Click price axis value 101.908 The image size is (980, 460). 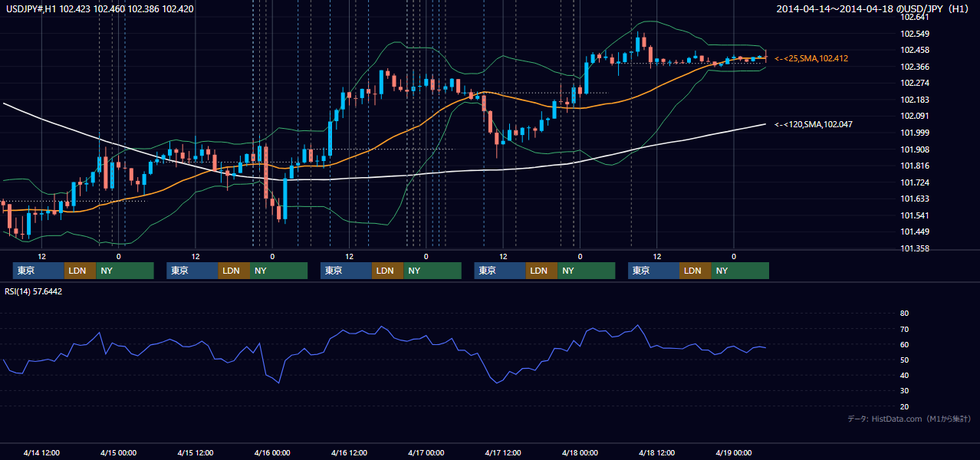pos(915,149)
